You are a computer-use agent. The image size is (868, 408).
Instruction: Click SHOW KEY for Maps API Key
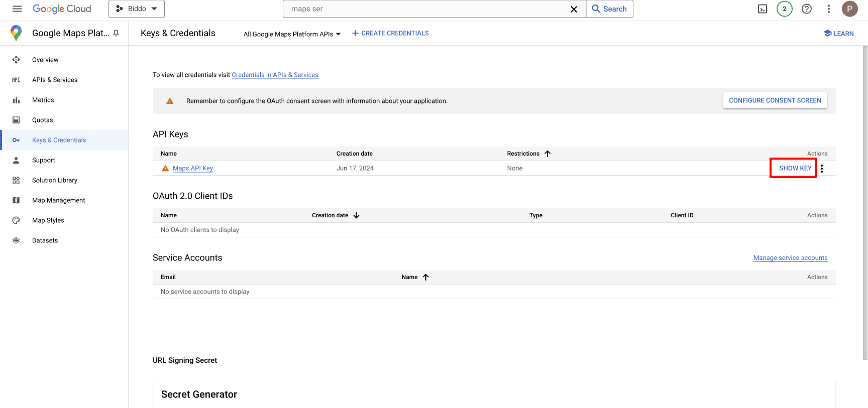click(795, 168)
